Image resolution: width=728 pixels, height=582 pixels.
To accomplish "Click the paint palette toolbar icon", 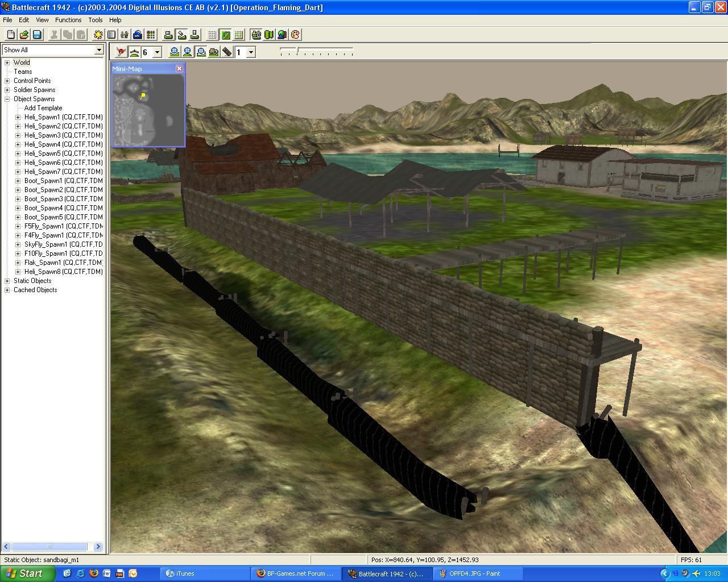I will pos(295,35).
